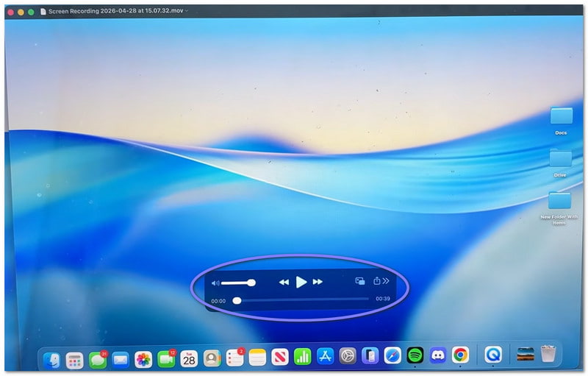Play the screen recording
Image resolution: width=588 pixels, height=376 pixels.
[301, 283]
